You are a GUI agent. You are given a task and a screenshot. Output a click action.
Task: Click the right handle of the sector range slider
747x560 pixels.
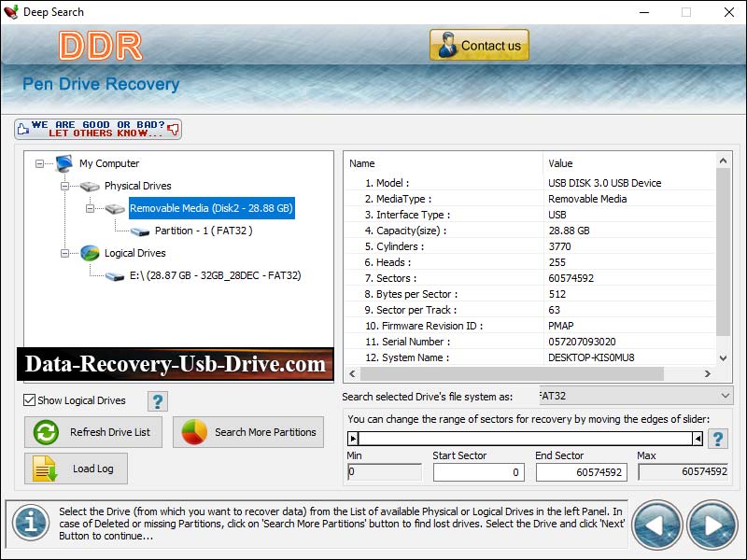pyautogui.click(x=697, y=438)
